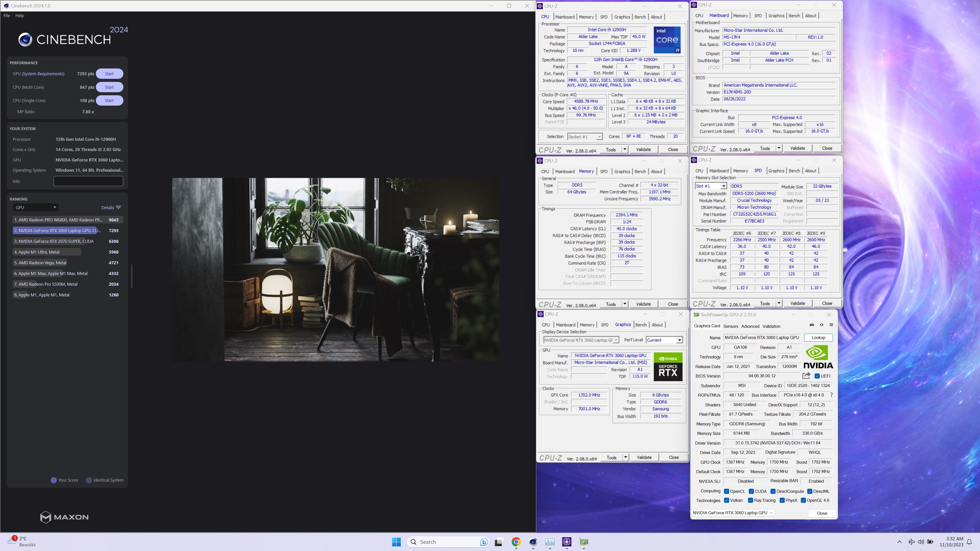The image size is (980, 551).
Task: Open the Ranking GPU dropdown in Cinebench
Action: [x=36, y=208]
